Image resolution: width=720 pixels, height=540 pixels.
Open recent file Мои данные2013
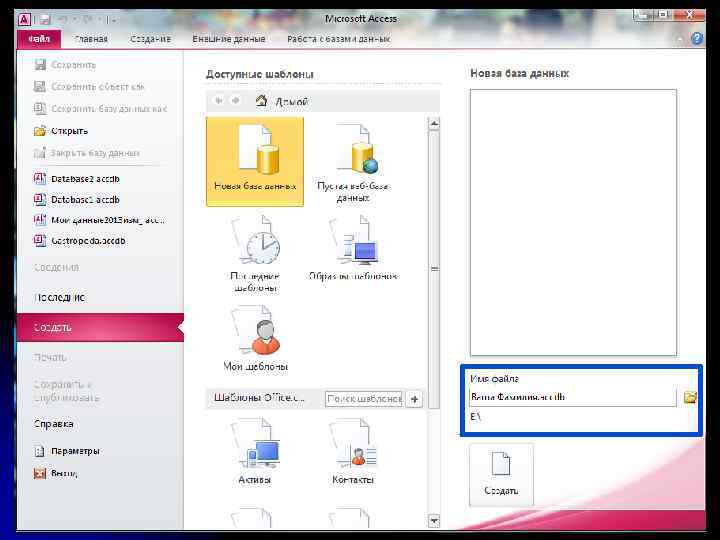coord(99,220)
